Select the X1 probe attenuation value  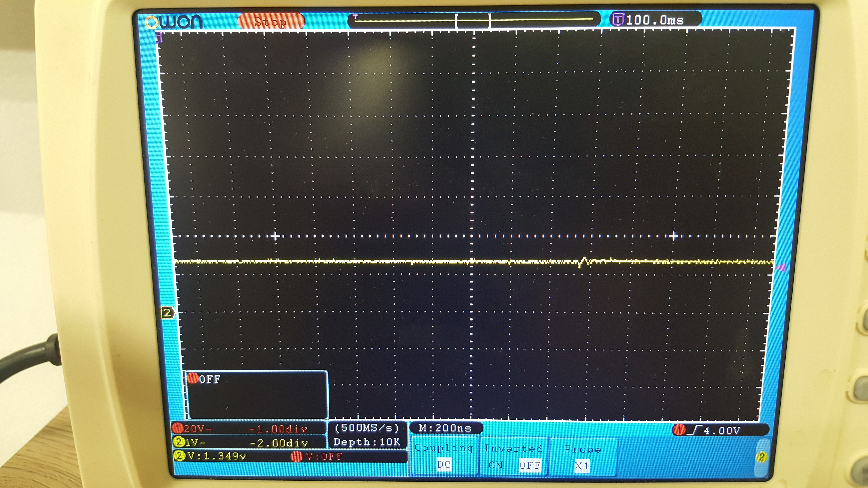click(582, 466)
